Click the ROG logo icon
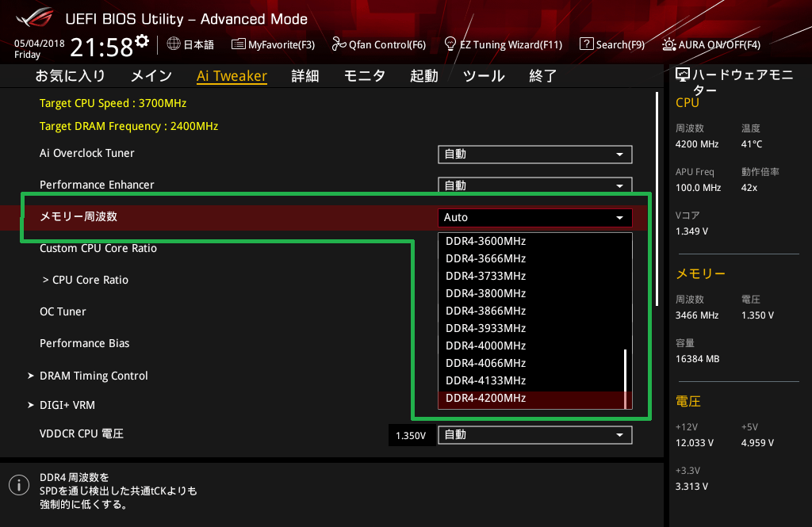Screen dimensions: 812x527 point(34,17)
